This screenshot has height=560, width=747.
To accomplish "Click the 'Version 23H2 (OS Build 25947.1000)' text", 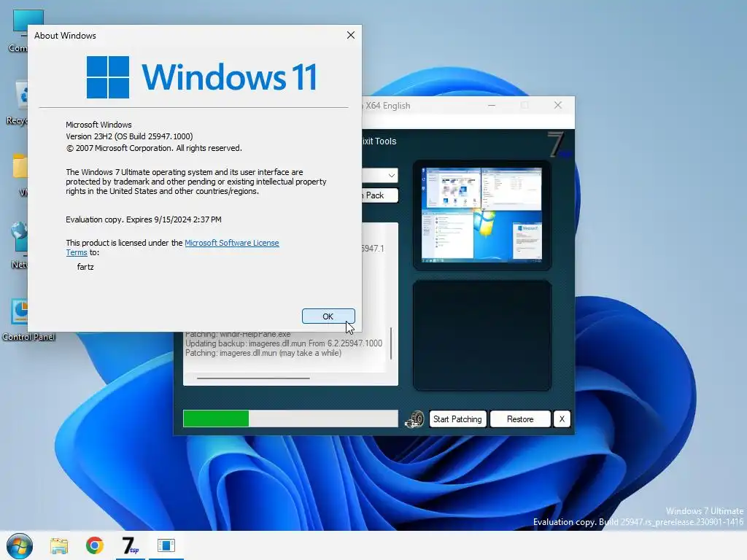I will [129, 136].
